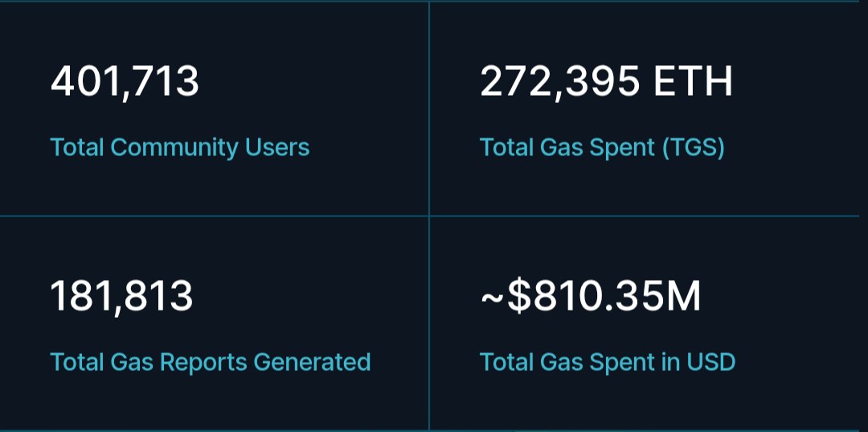Viewport: 868px width, 432px height.
Task: Click the 181,813 reports count
Action: [x=121, y=296]
